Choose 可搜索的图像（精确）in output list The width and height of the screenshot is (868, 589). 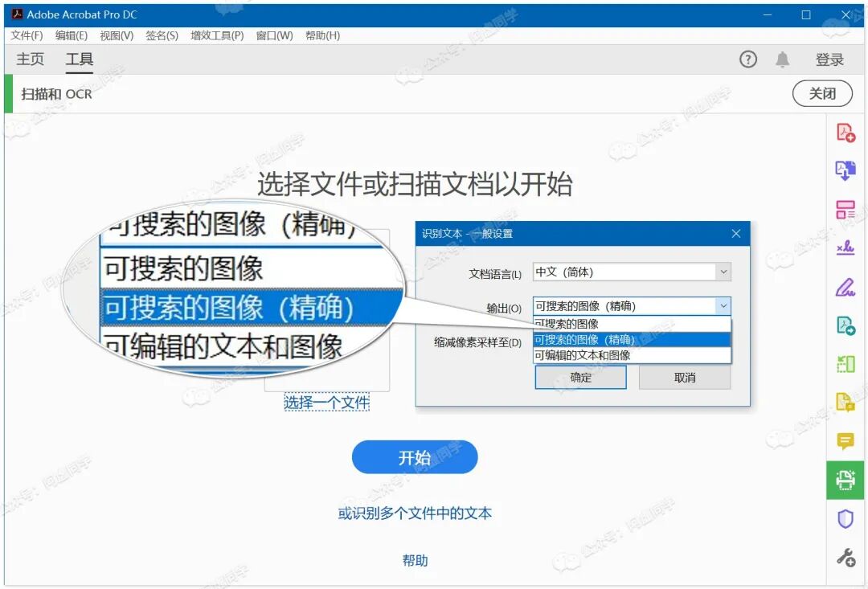click(632, 339)
